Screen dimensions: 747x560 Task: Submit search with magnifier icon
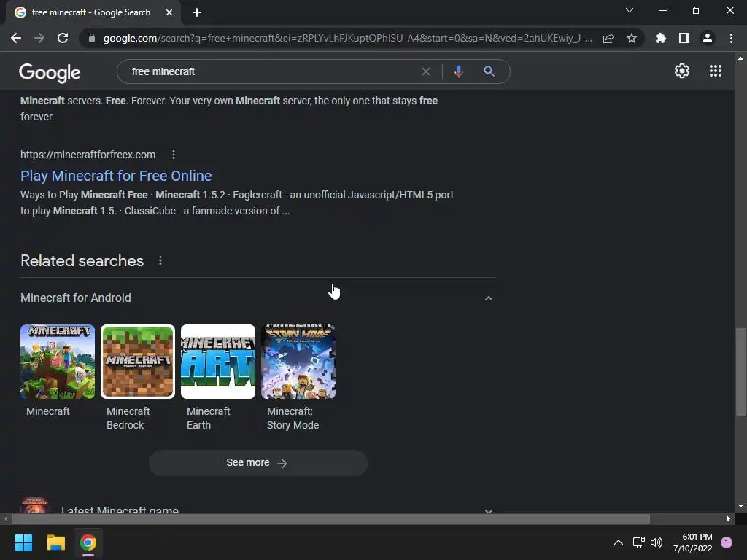click(x=489, y=71)
